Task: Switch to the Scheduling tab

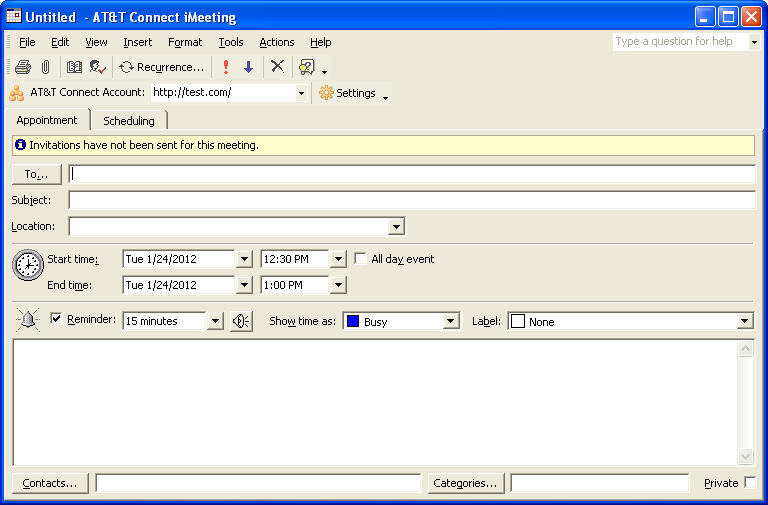Action: tap(129, 120)
